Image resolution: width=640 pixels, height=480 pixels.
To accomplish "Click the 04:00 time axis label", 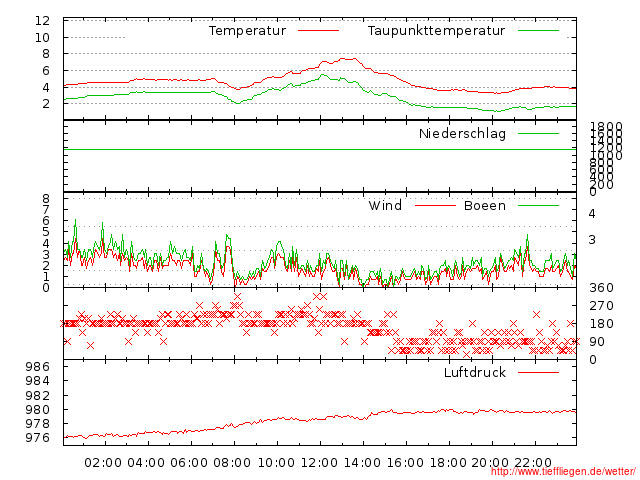I will [x=146, y=463].
